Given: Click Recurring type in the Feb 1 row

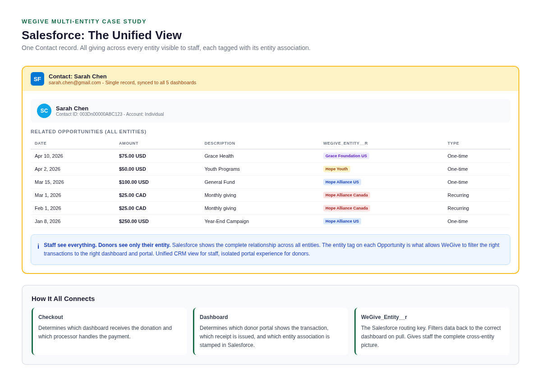Looking at the screenshot, I should tap(458, 208).
